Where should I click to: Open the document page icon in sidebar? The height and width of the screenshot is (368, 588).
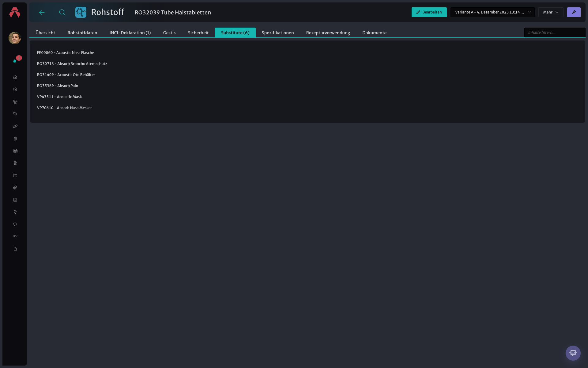coord(15,249)
